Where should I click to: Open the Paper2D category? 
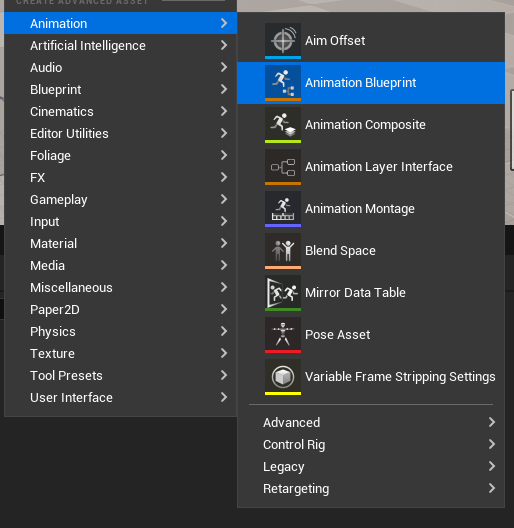coord(121,309)
